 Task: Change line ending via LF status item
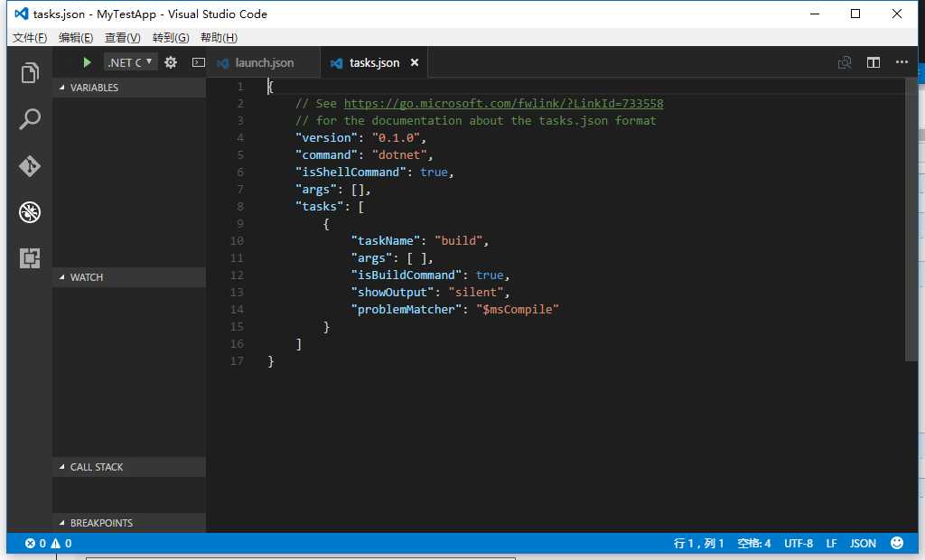click(831, 543)
